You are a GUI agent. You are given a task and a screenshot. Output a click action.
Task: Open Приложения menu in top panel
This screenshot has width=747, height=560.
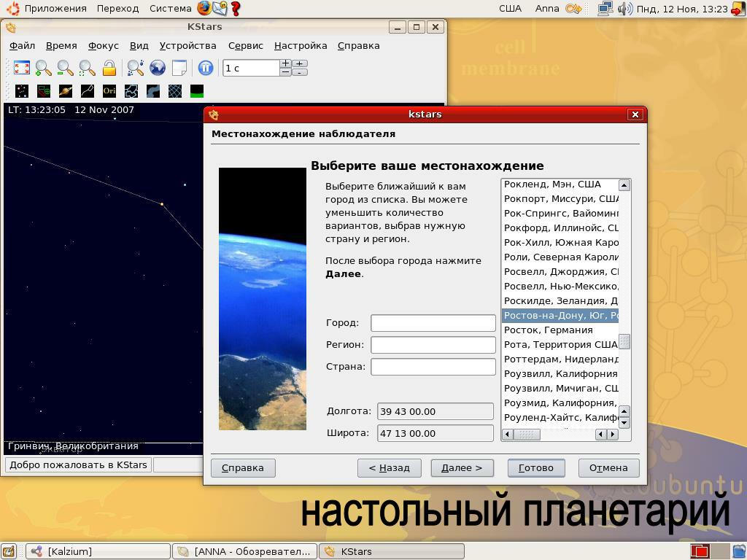pos(55,9)
